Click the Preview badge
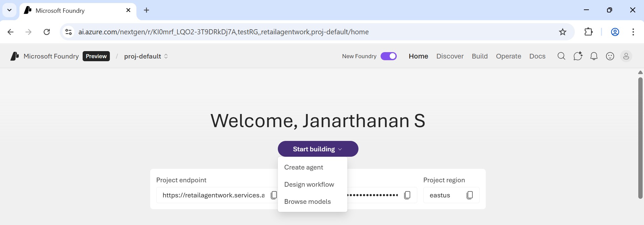The height and width of the screenshot is (225, 644). pos(96,56)
